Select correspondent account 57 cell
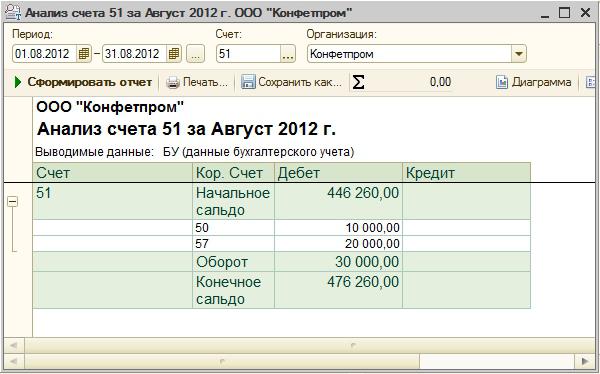This screenshot has height=374, width=600. pyautogui.click(x=233, y=243)
